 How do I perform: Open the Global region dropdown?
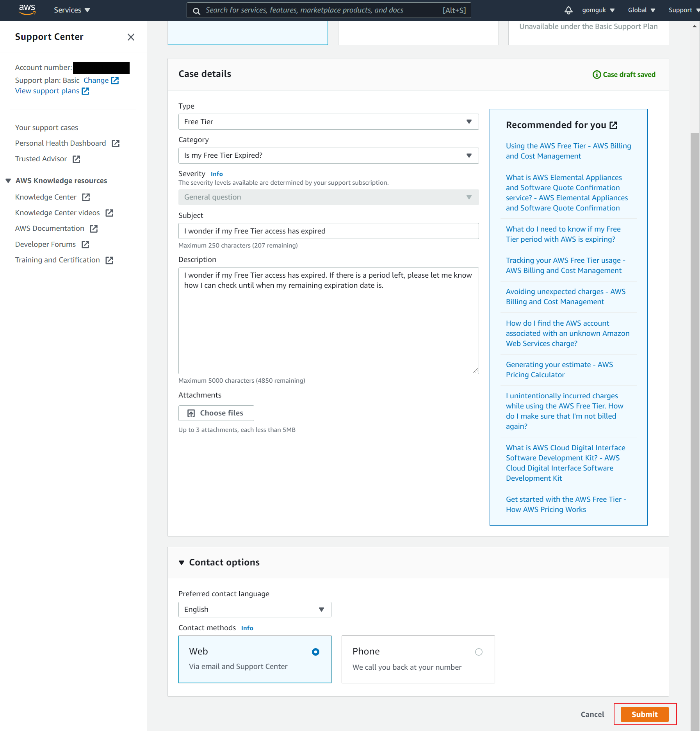641,10
